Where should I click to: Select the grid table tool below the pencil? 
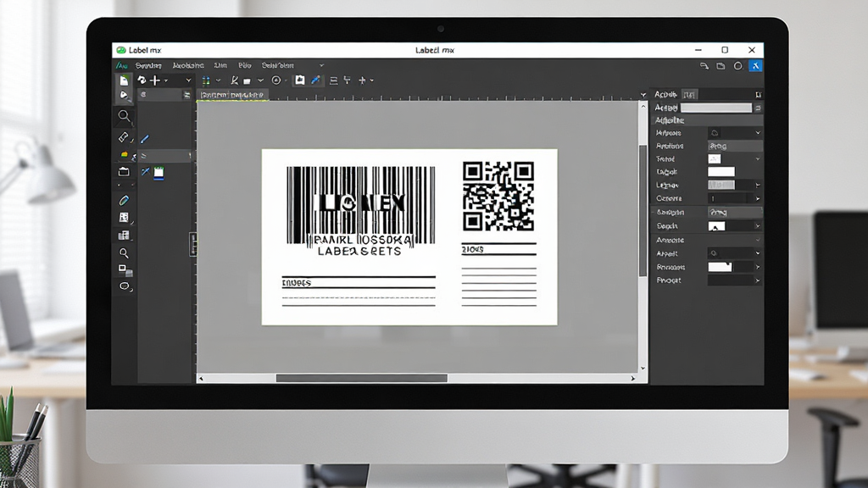(124, 218)
